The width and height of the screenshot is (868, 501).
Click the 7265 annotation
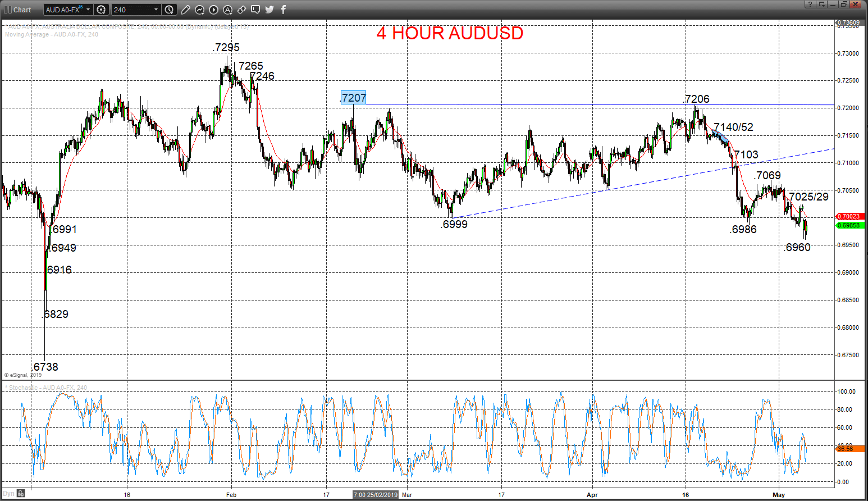click(x=250, y=66)
